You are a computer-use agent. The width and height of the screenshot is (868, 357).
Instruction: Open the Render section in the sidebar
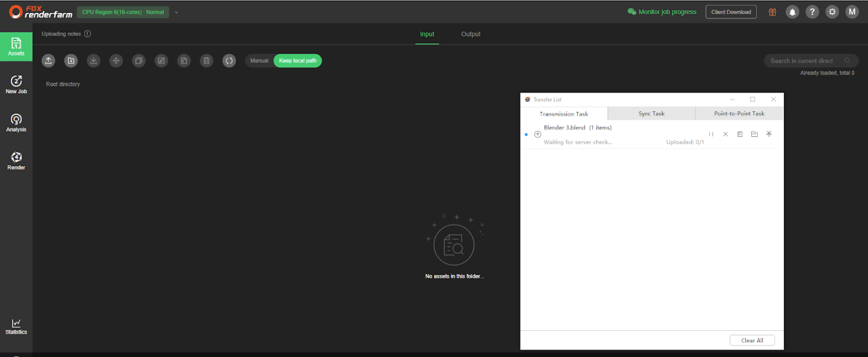click(16, 161)
